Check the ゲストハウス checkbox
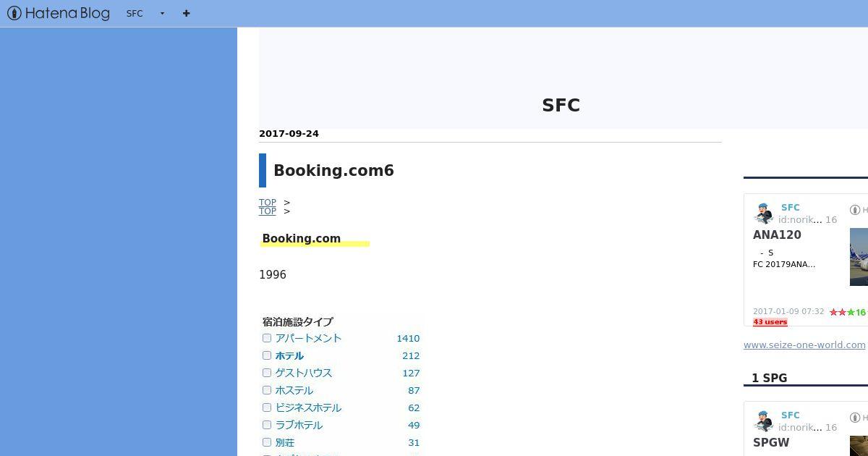 point(267,373)
